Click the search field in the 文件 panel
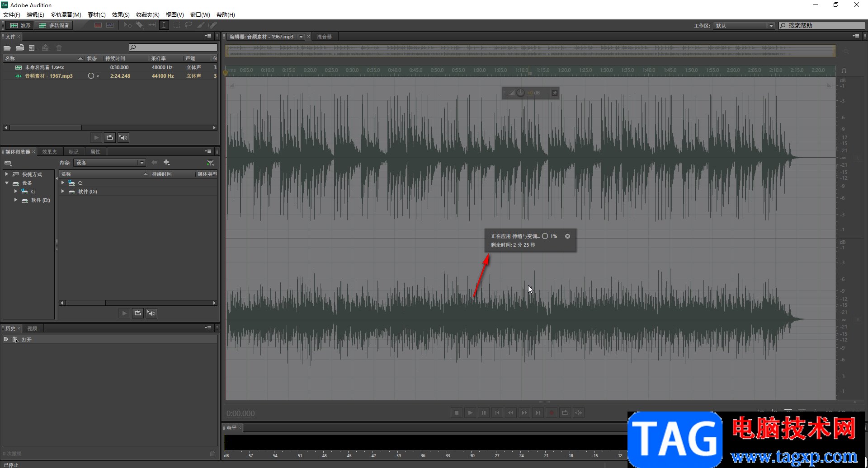Image resolution: width=868 pixels, height=468 pixels. pos(173,47)
